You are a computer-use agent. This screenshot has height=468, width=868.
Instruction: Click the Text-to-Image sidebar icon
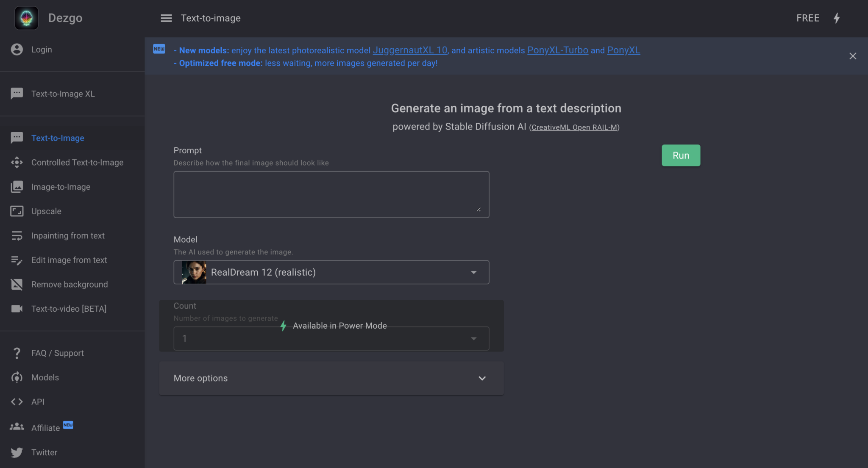pos(17,138)
